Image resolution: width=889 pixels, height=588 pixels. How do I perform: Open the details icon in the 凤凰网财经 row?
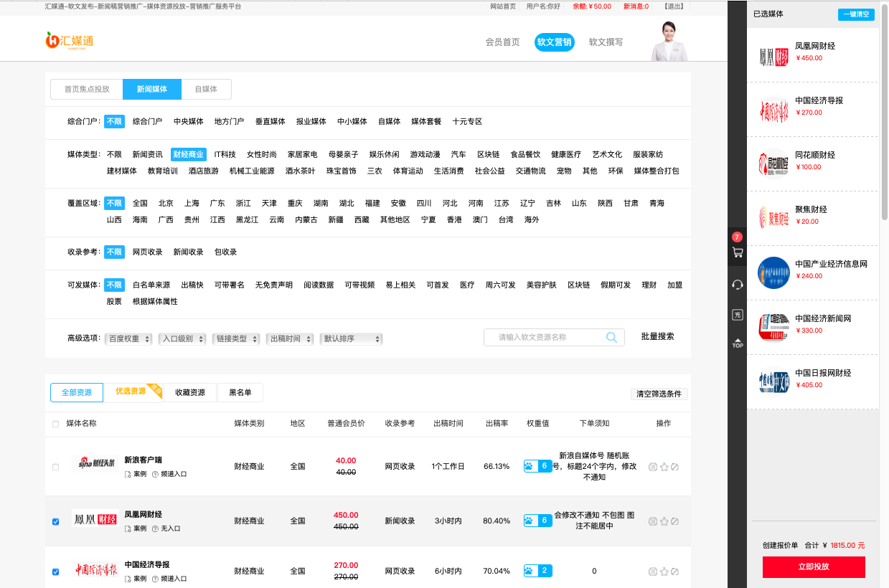(653, 521)
